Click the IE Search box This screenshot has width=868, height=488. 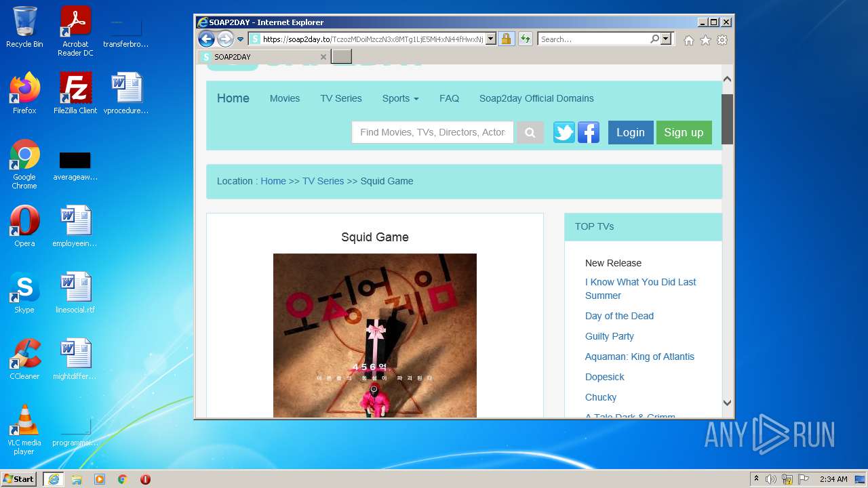pyautogui.click(x=593, y=39)
